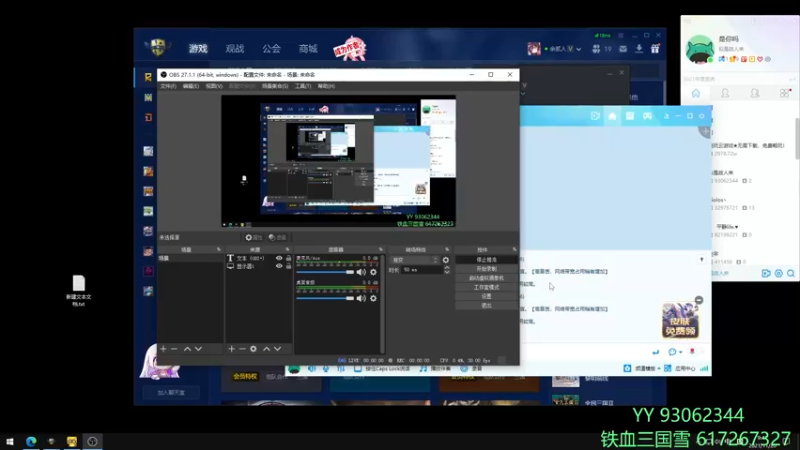Open download icon in game platform header
800x450 pixels.
click(639, 49)
